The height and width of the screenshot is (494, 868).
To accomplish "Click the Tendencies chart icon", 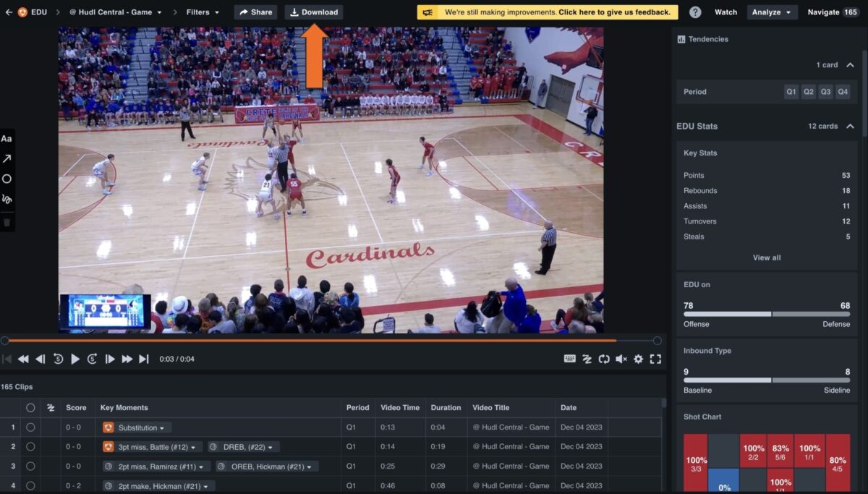I will click(x=681, y=39).
